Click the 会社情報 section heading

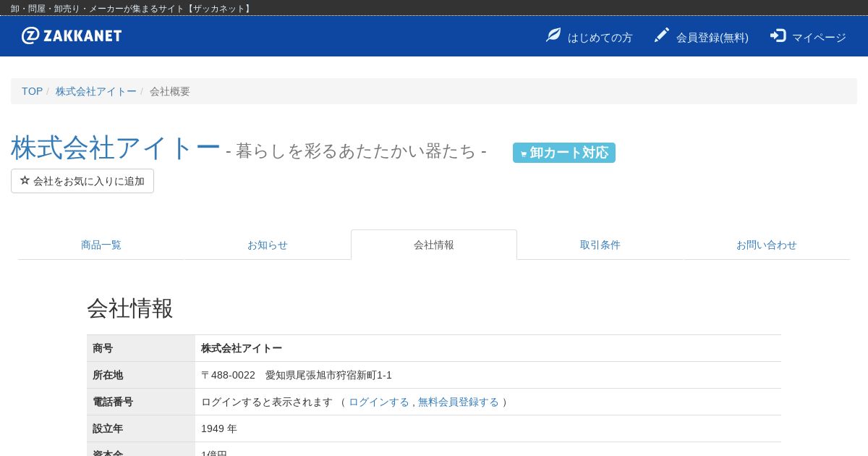point(130,308)
